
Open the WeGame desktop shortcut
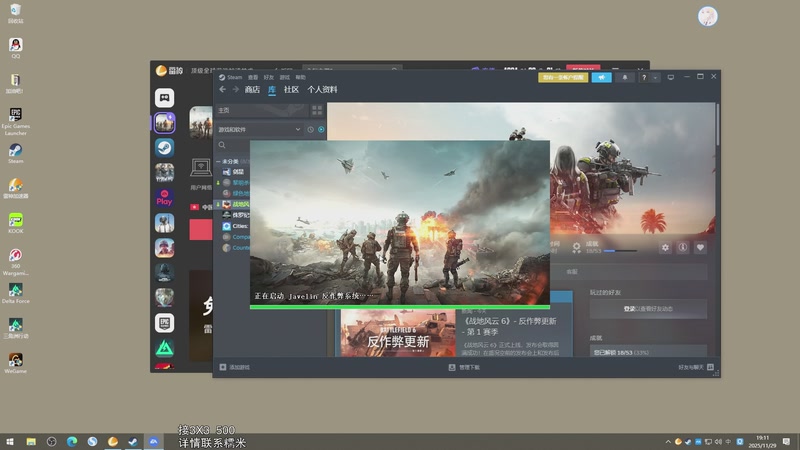16,363
